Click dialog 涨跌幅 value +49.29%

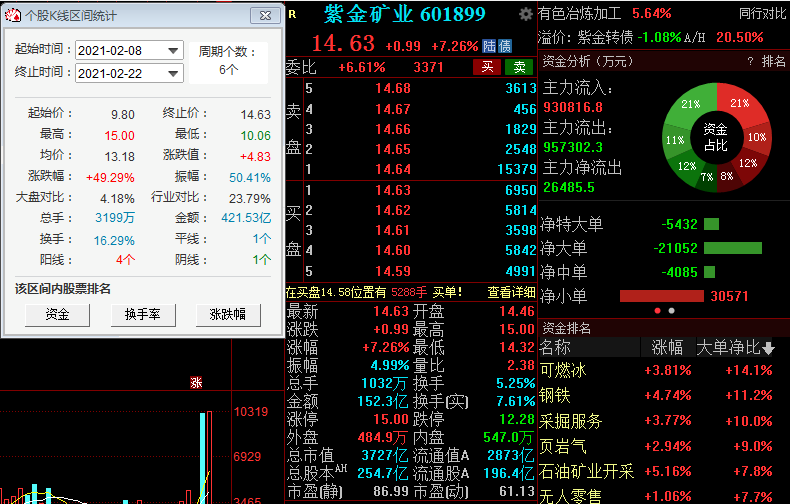point(110,178)
